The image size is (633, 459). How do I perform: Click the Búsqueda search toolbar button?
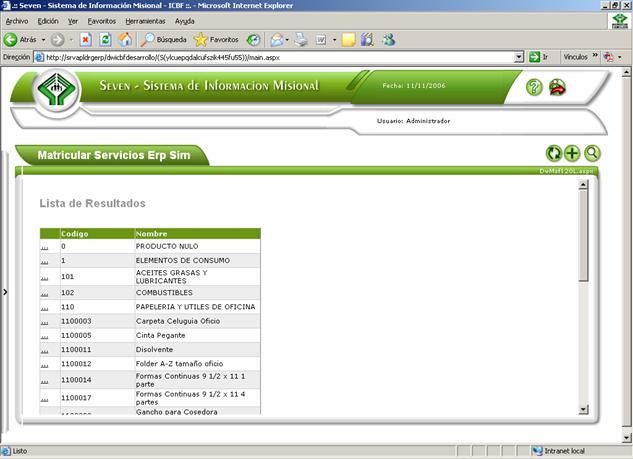[x=164, y=40]
